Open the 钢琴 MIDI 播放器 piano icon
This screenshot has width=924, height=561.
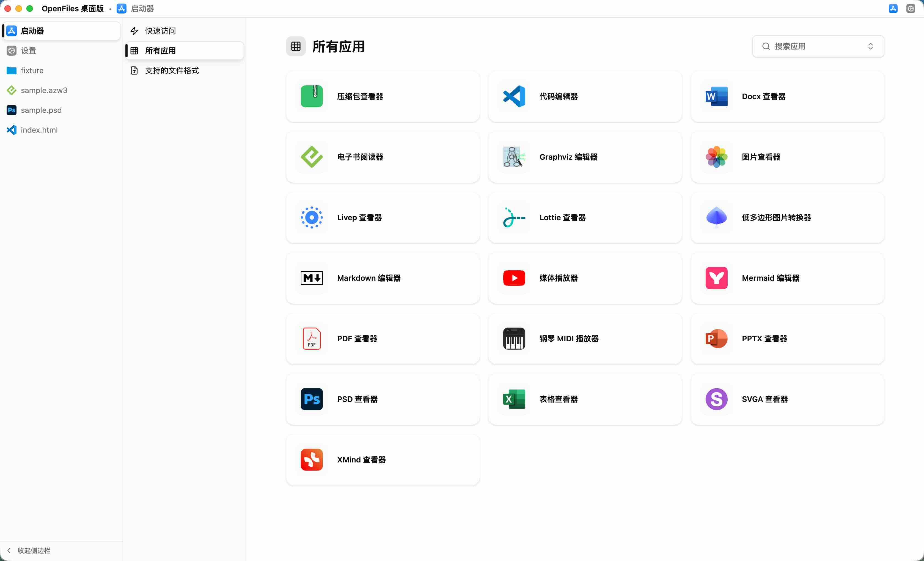[x=514, y=339]
